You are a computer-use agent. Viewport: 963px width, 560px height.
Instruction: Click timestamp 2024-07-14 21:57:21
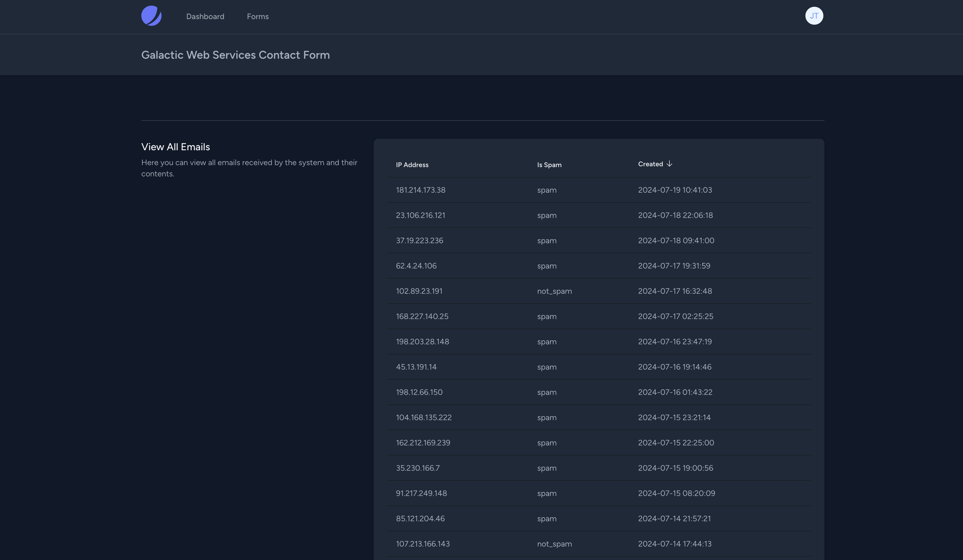tap(674, 518)
